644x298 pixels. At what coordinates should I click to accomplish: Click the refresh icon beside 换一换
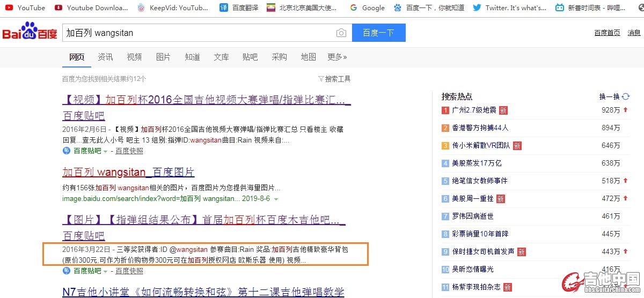(x=625, y=96)
